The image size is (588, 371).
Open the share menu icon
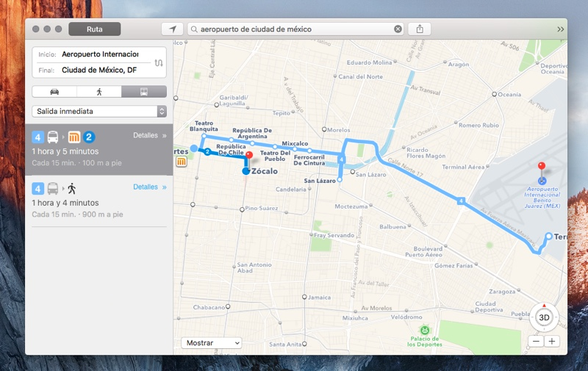coord(420,29)
